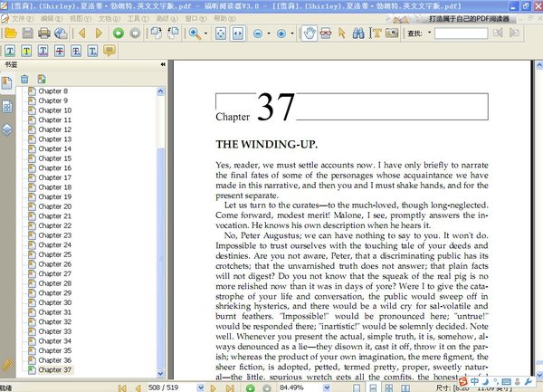The height and width of the screenshot is (392, 543).
Task: Delete the bookmark with the trash icon
Action: tap(24, 79)
